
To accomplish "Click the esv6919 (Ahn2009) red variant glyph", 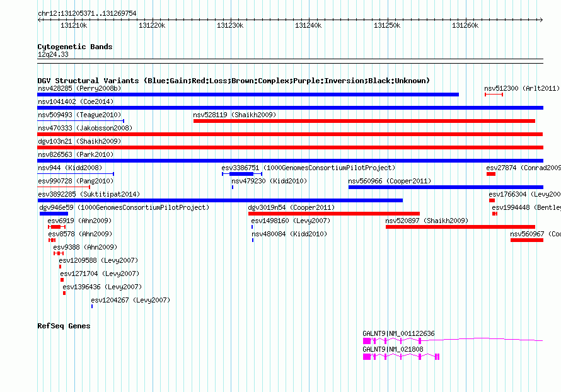I will tap(57, 227).
